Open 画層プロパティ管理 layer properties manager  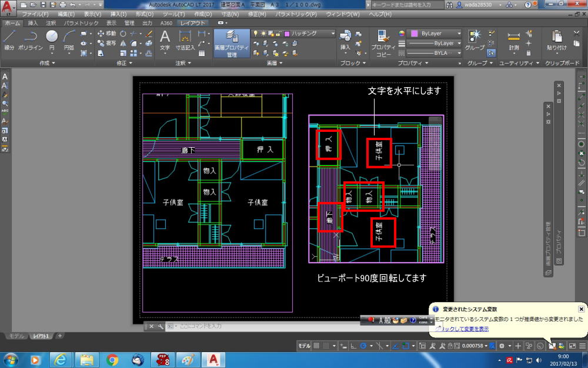(232, 44)
